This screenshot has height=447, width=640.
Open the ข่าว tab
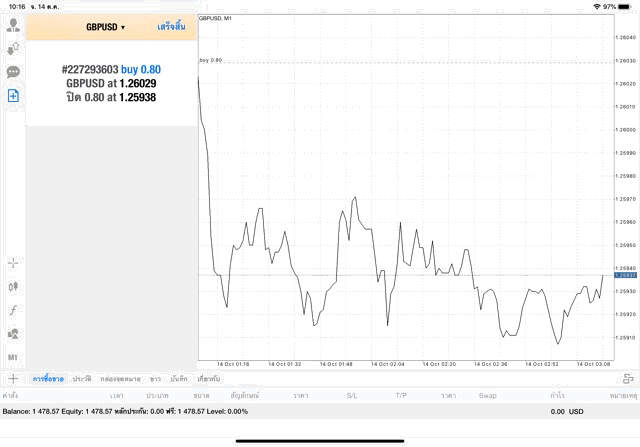(x=155, y=379)
